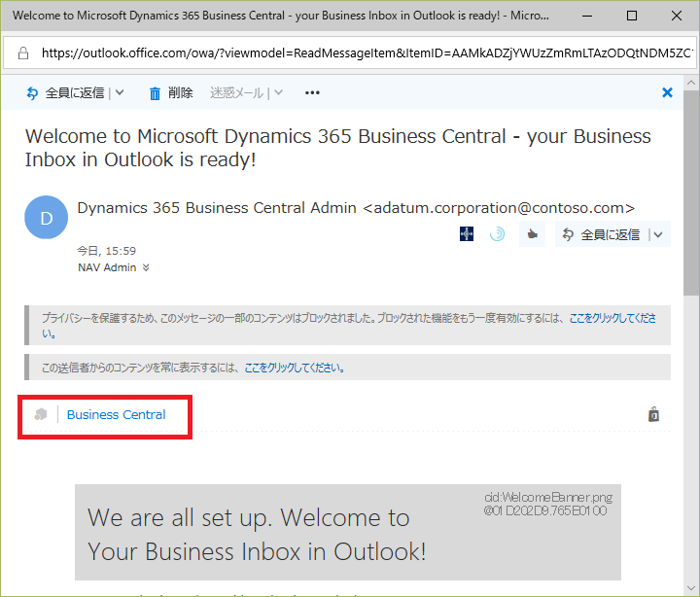Click the trash can delete icon
The image size is (700, 597).
(155, 93)
